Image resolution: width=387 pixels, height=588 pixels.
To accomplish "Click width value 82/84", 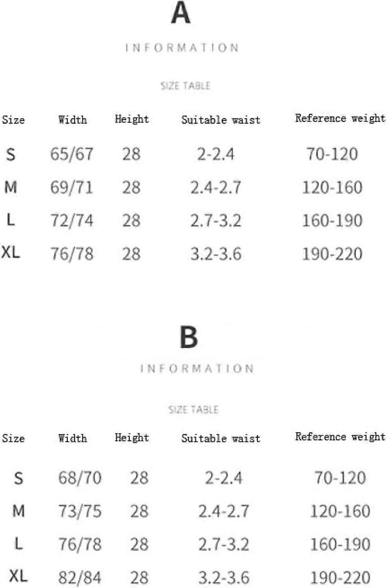I will (x=80, y=578).
